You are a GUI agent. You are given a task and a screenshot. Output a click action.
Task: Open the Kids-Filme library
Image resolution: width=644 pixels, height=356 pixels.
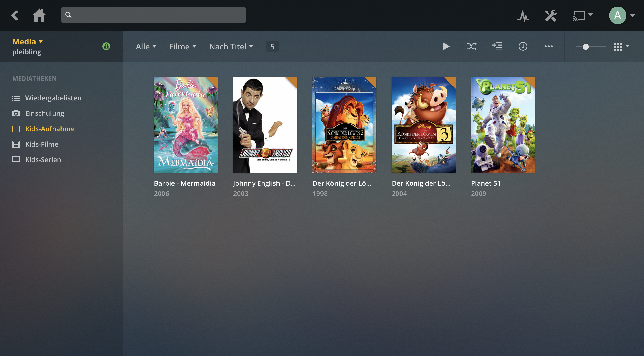tap(42, 144)
